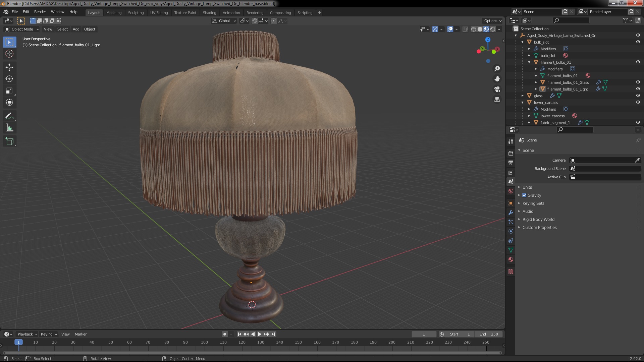Open the timeline Keying menu
The width and height of the screenshot is (644, 362).
pyautogui.click(x=49, y=334)
